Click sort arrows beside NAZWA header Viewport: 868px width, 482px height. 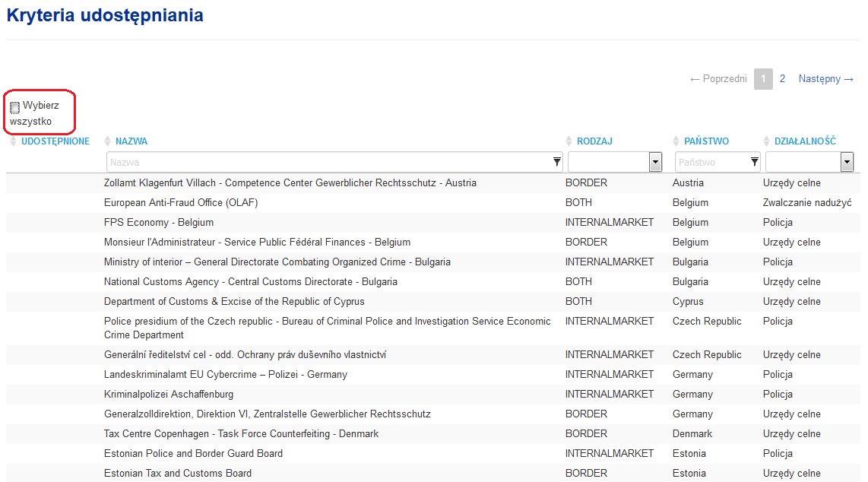[107, 141]
